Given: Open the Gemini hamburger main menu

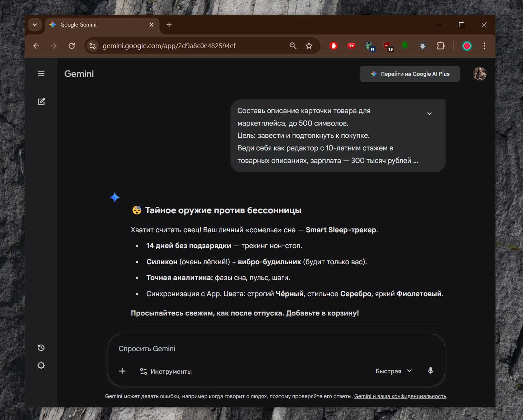Looking at the screenshot, I should (x=41, y=74).
